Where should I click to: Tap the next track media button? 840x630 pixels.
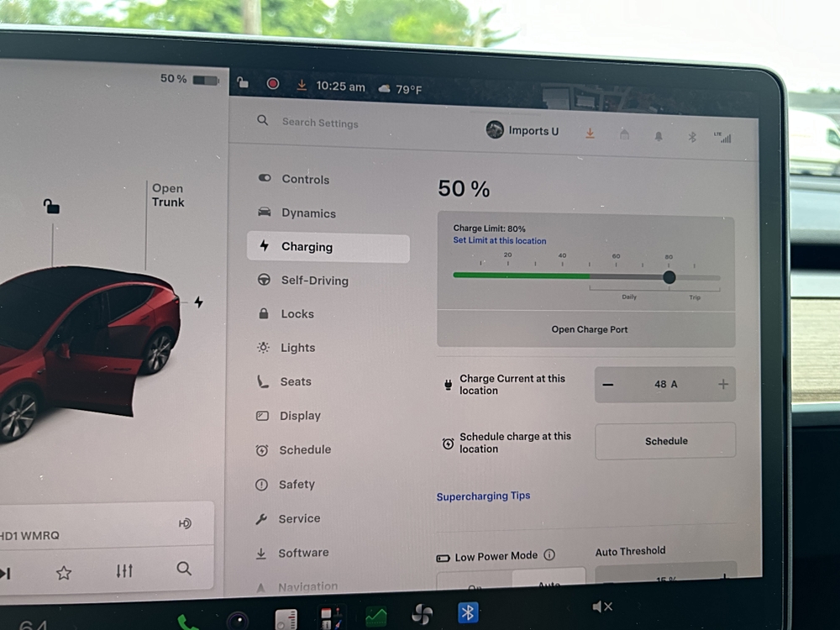[5, 573]
